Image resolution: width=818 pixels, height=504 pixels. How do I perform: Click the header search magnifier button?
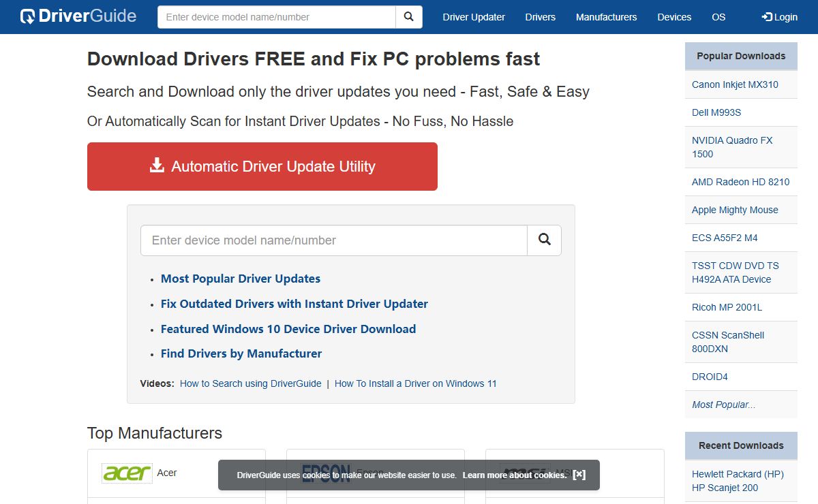tap(409, 17)
